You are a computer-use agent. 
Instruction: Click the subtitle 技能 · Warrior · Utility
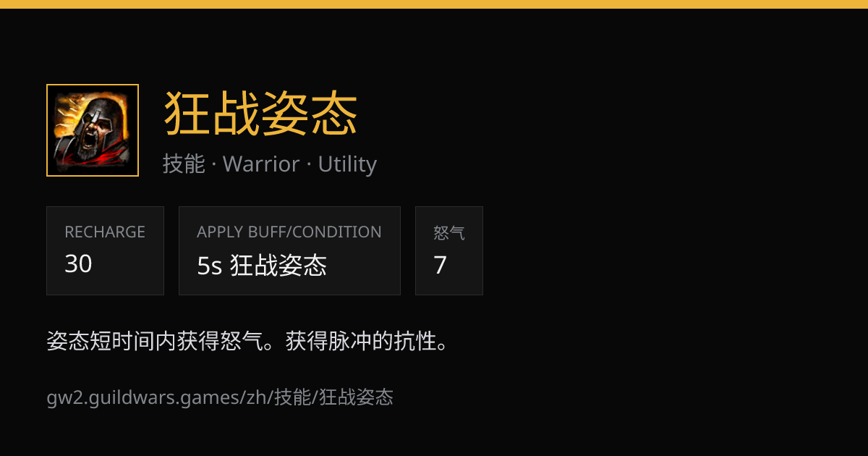(270, 164)
